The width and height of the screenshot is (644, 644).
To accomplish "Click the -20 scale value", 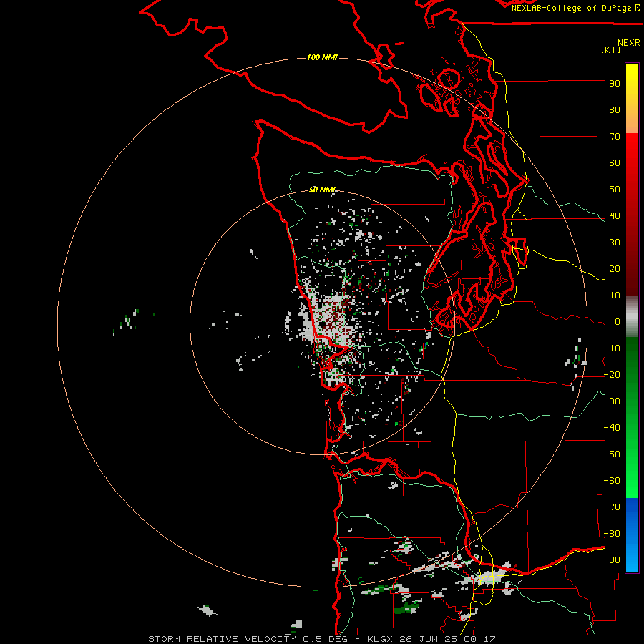I will 612,375.
